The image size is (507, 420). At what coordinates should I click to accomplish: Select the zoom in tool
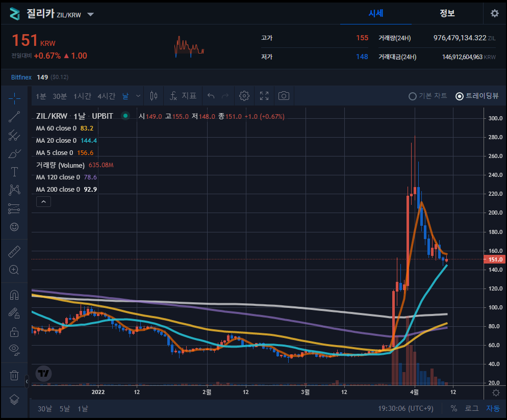14,270
